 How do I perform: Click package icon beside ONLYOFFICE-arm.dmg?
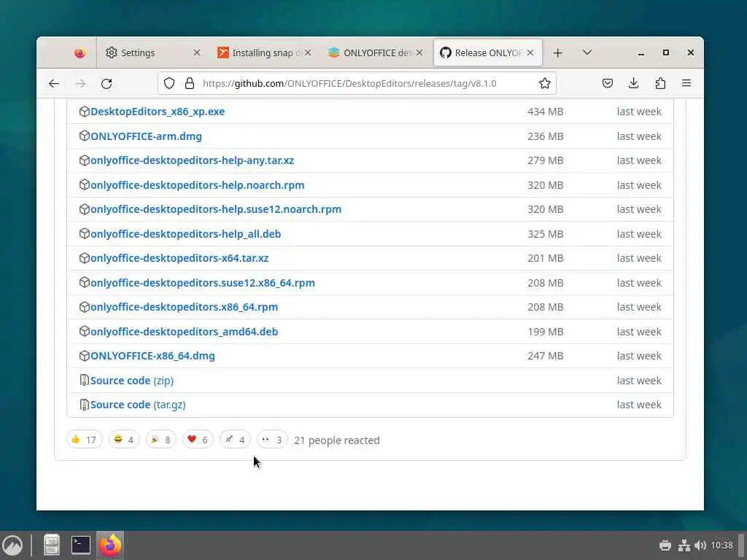click(85, 136)
